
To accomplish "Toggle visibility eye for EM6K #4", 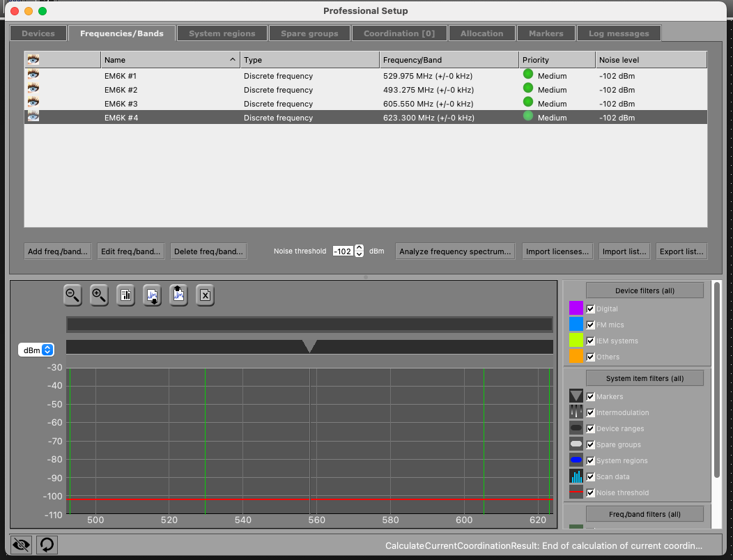I will click(33, 116).
